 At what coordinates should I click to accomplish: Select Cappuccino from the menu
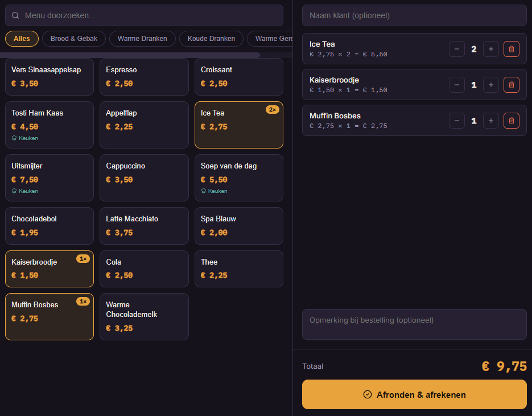click(144, 178)
